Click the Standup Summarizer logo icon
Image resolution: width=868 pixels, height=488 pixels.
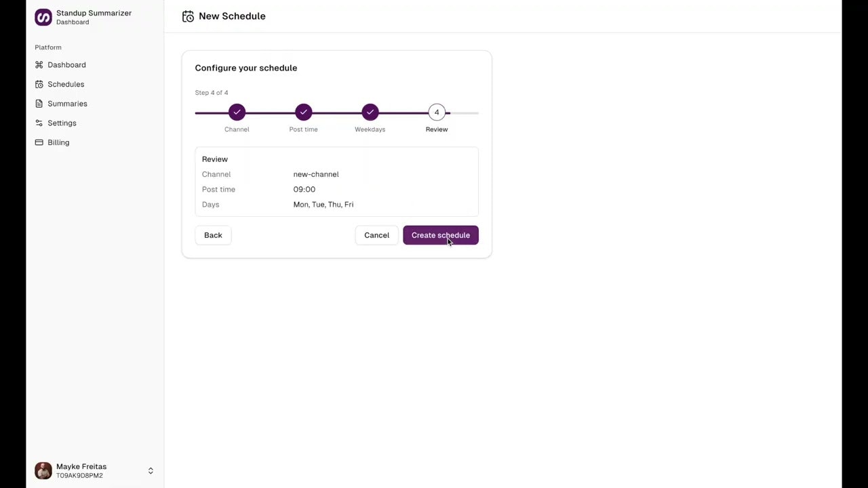pyautogui.click(x=43, y=17)
